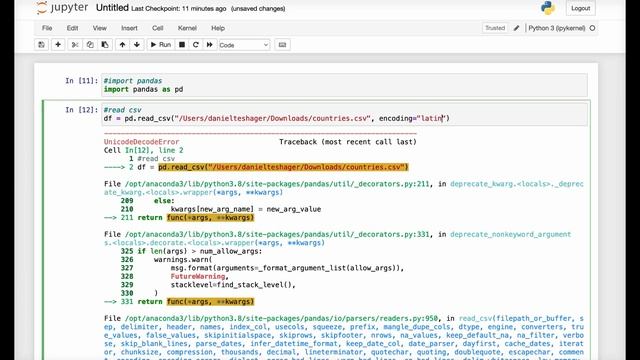Screen dimensions: 640x360
Task: Click the kernel idle circle indicator
Action: click(x=592, y=28)
